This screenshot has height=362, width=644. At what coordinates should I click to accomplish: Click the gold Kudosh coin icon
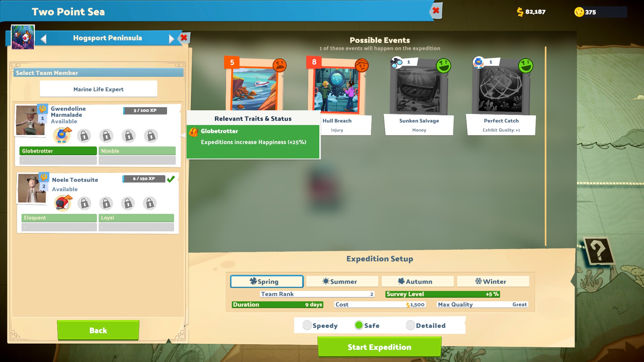point(579,12)
